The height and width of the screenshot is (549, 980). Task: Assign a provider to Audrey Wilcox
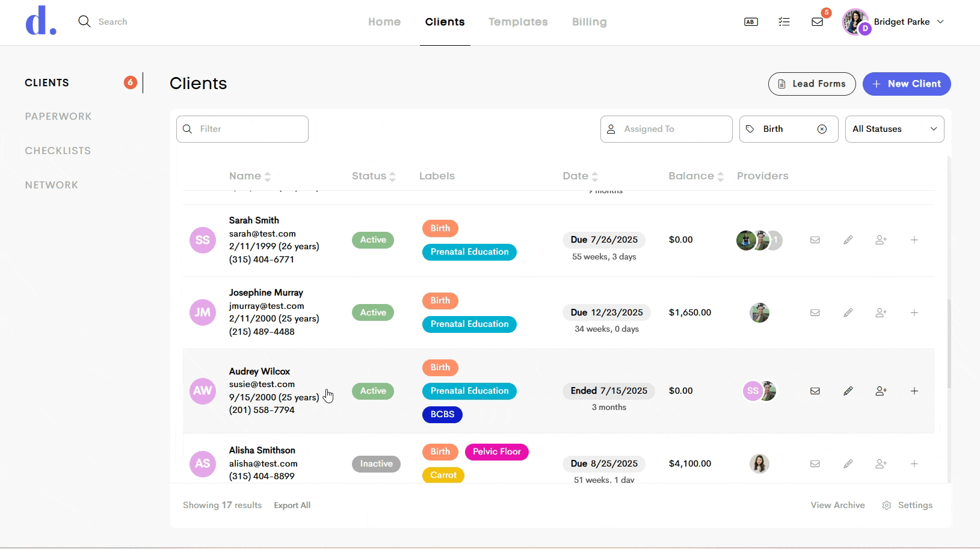[x=881, y=391]
